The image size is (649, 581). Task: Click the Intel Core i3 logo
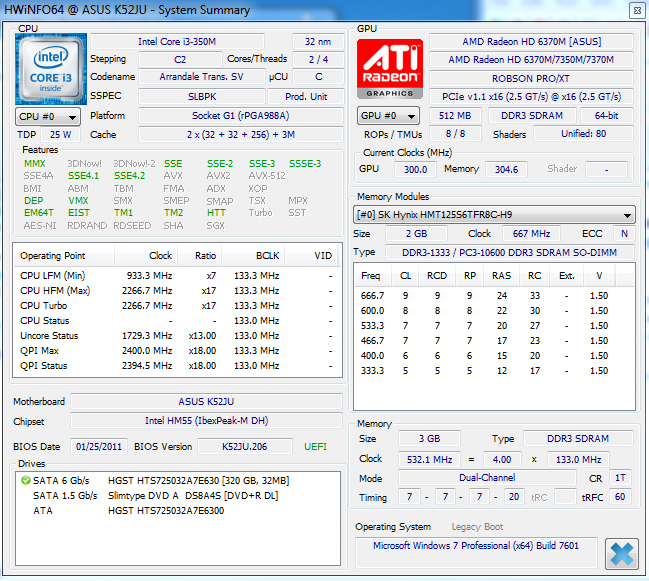click(x=51, y=69)
